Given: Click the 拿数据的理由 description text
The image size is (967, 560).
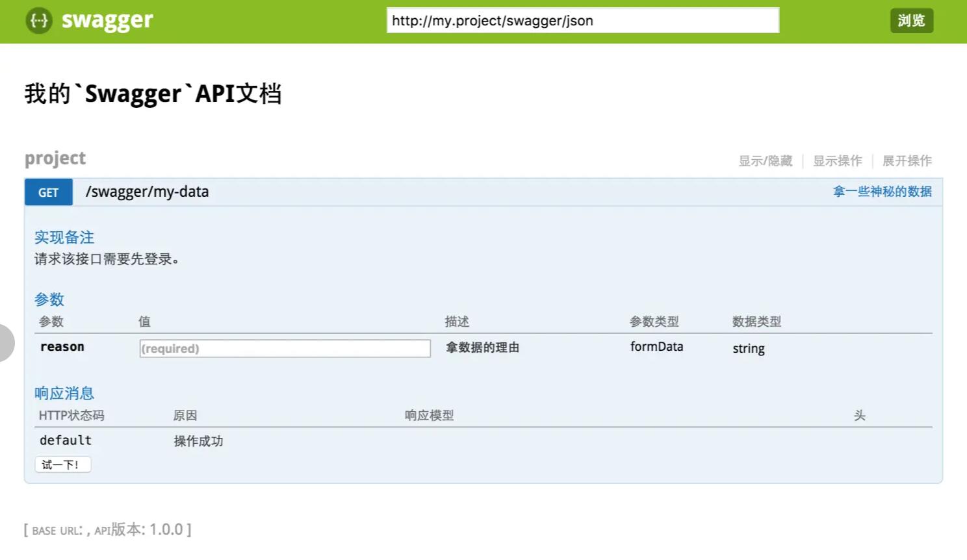Looking at the screenshot, I should tap(483, 348).
